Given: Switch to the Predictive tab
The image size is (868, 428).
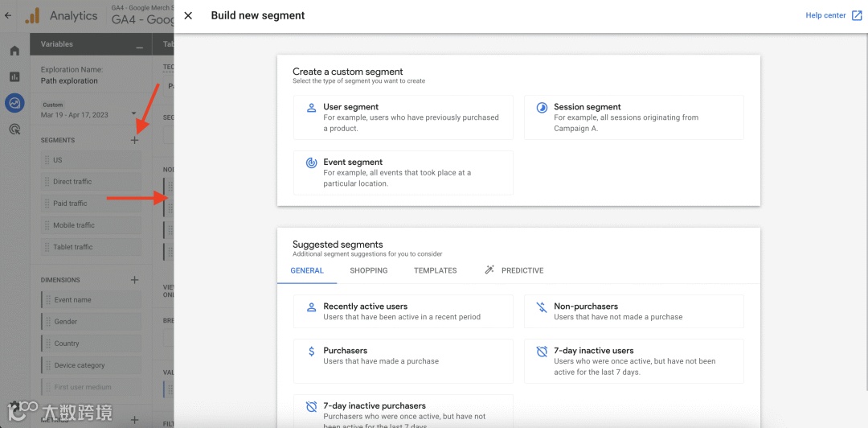Looking at the screenshot, I should [x=514, y=270].
